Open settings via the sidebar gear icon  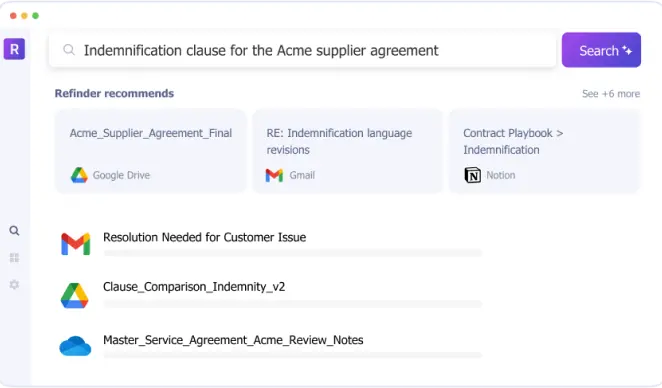point(14,285)
